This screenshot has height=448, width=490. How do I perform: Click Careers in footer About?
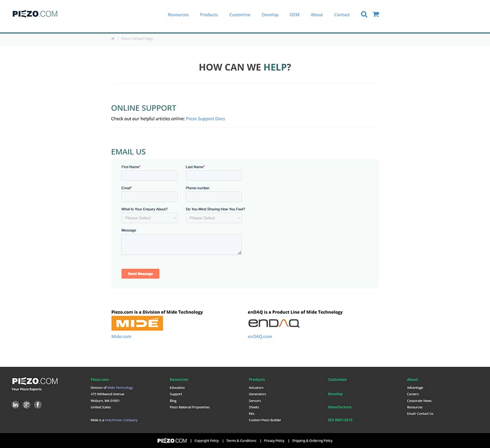pos(413,394)
